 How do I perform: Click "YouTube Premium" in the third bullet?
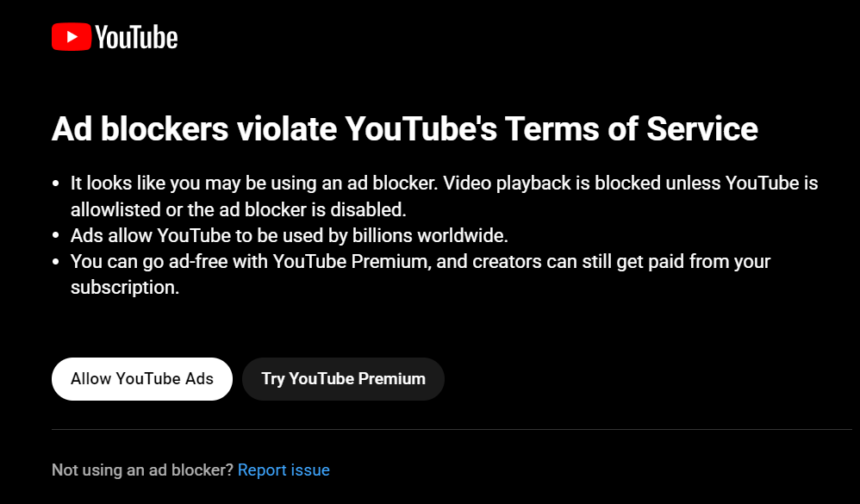coord(350,262)
